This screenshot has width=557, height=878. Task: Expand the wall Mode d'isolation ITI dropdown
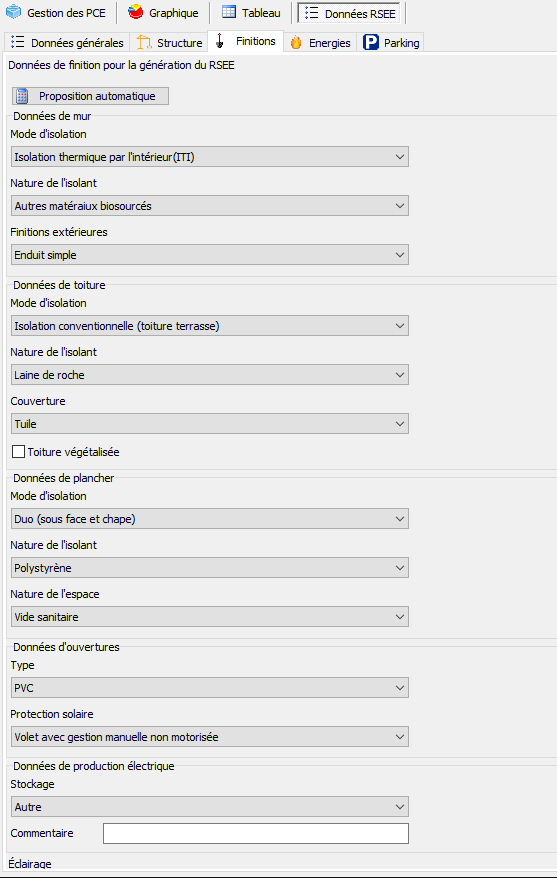210,157
